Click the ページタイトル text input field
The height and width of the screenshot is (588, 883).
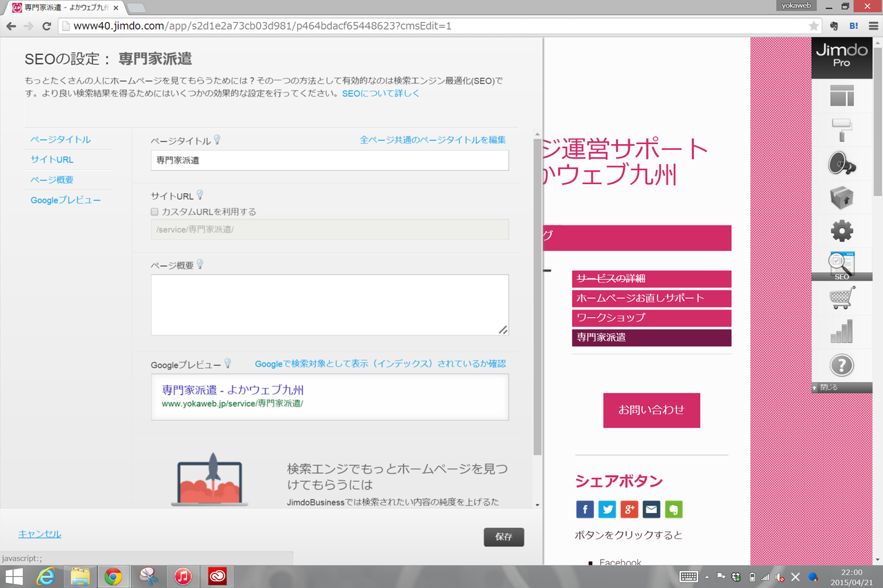(330, 160)
